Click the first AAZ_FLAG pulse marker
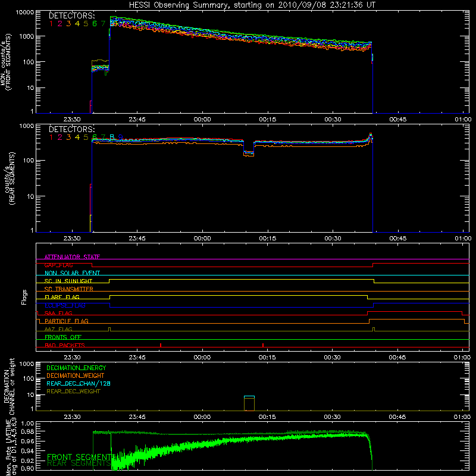This screenshot has width=476, height=476. point(109,329)
